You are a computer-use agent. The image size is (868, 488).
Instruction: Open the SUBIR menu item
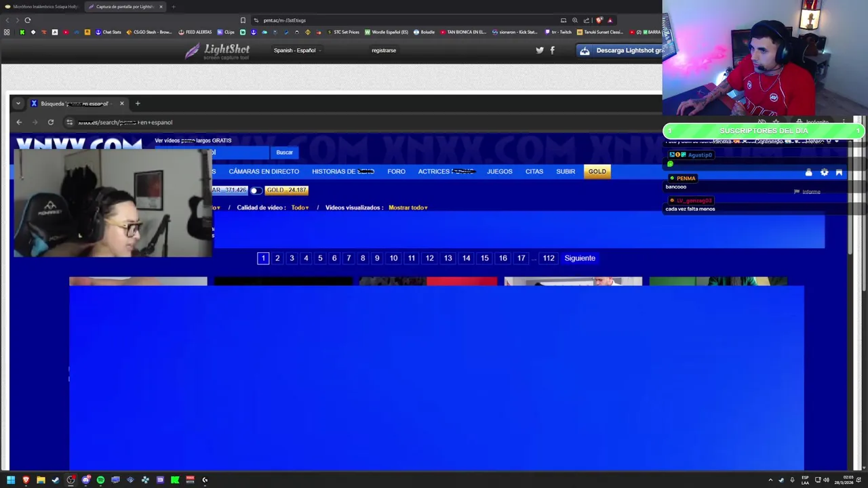[566, 171]
